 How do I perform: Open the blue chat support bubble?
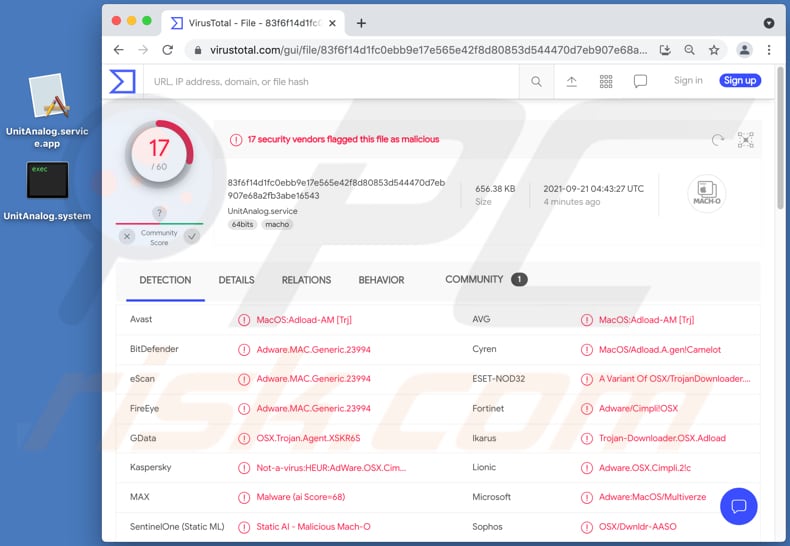739,506
